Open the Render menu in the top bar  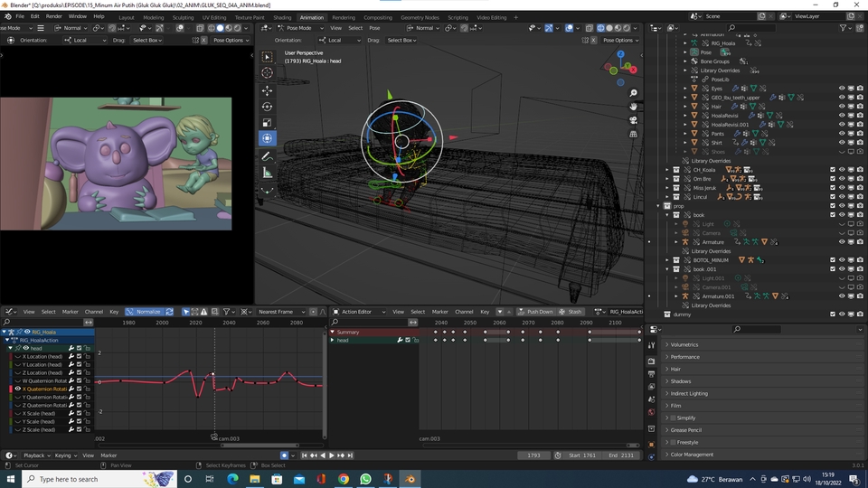53,16
